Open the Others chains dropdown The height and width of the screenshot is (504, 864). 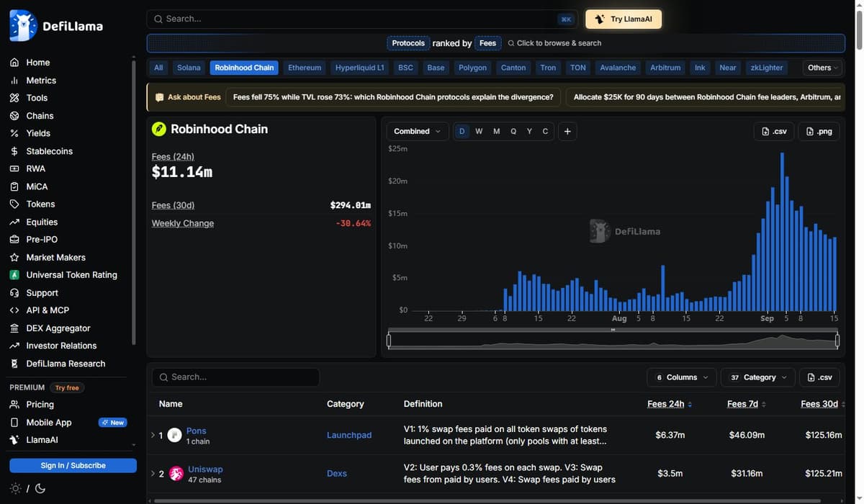pos(823,68)
